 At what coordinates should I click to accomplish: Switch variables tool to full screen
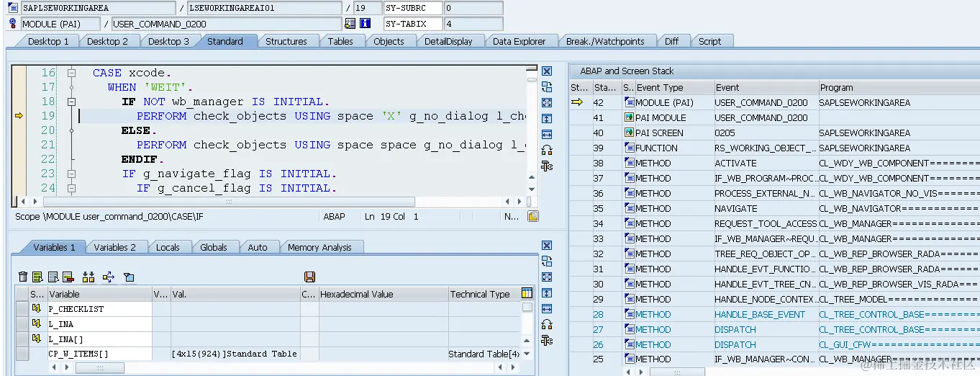[547, 277]
